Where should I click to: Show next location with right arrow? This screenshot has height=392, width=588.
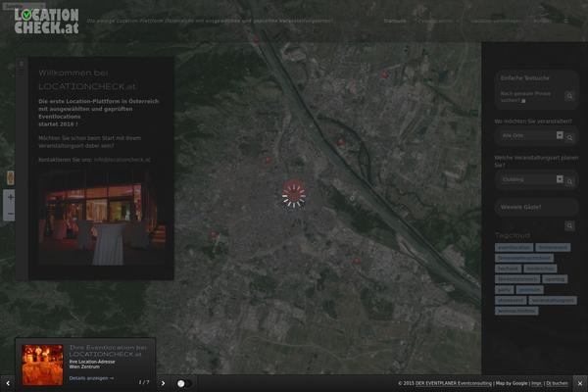(x=163, y=383)
